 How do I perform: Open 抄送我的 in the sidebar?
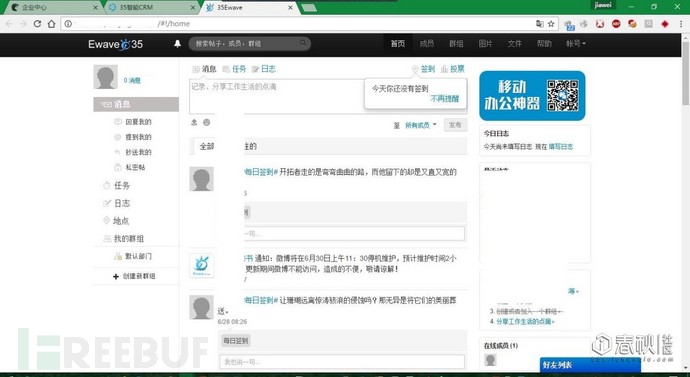coord(133,152)
